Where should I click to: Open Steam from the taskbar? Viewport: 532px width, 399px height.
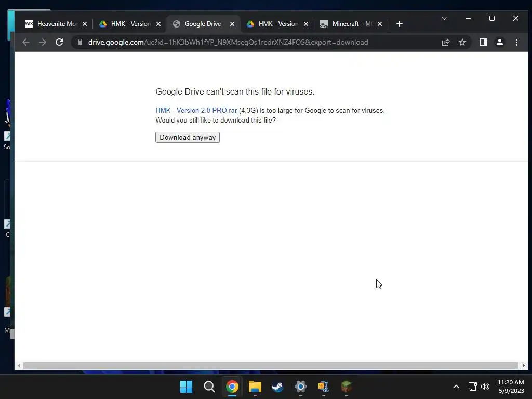(278, 387)
